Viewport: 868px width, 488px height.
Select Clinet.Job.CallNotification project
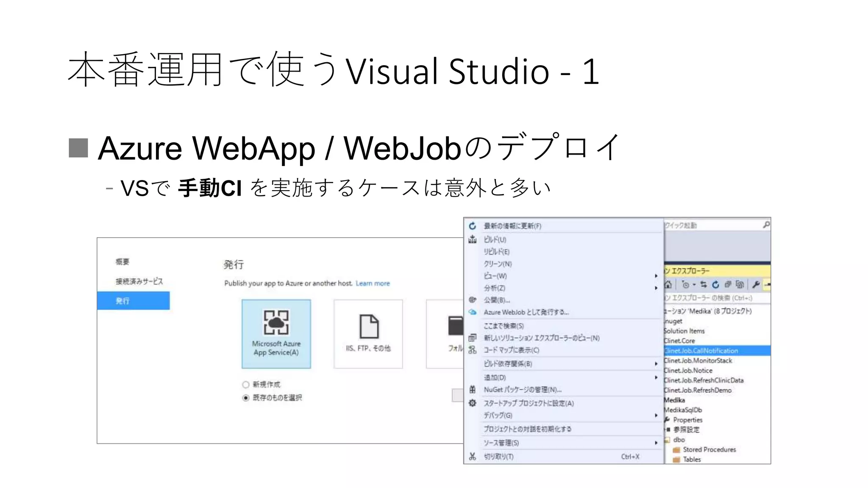pos(717,351)
